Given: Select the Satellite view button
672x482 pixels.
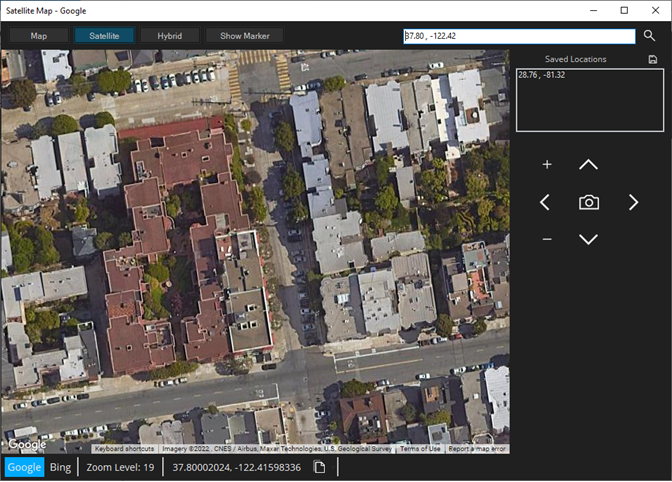Looking at the screenshot, I should (104, 36).
